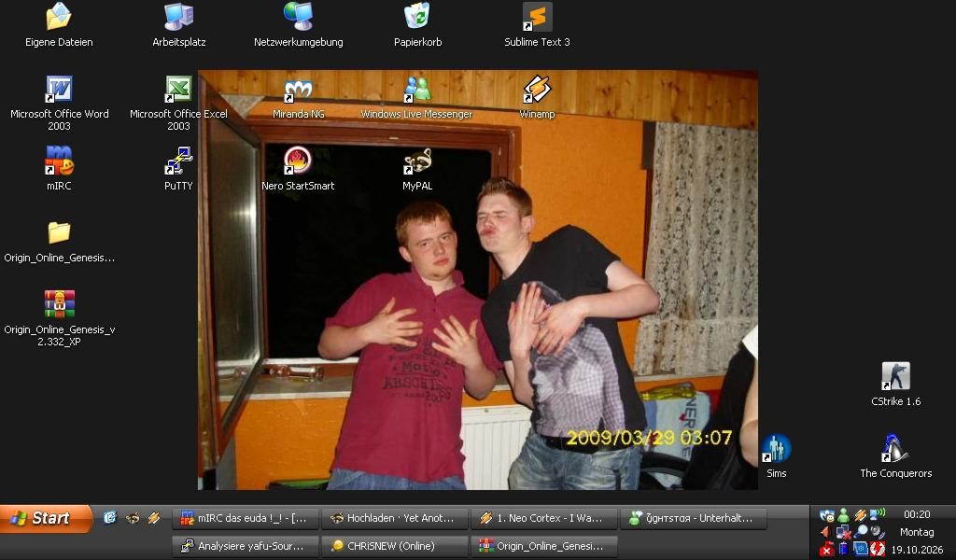Image resolution: width=956 pixels, height=560 pixels.
Task: Switch to the mIRC das euda taskbar window
Action: pyautogui.click(x=246, y=518)
